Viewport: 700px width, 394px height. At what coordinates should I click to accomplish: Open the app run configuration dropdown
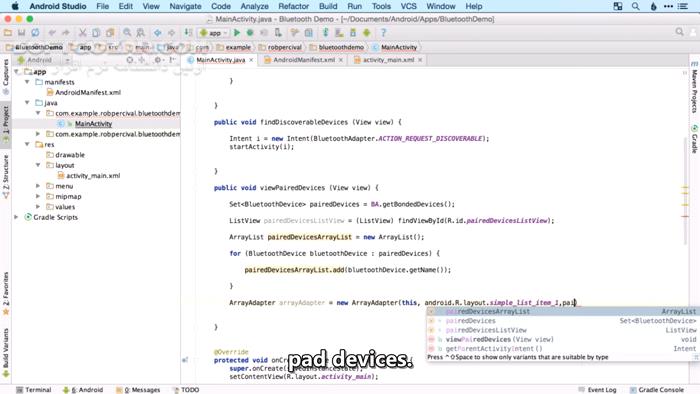(214, 33)
